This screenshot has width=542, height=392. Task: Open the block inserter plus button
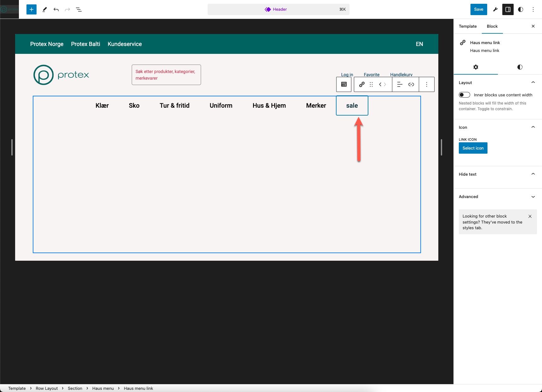click(32, 9)
